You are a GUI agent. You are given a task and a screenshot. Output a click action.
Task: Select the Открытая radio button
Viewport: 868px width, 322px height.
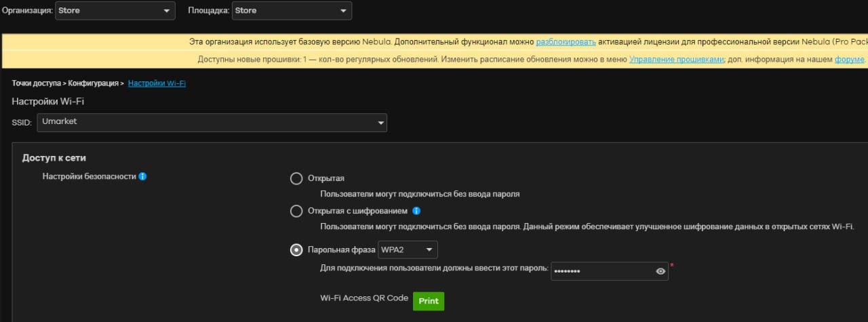(x=296, y=178)
